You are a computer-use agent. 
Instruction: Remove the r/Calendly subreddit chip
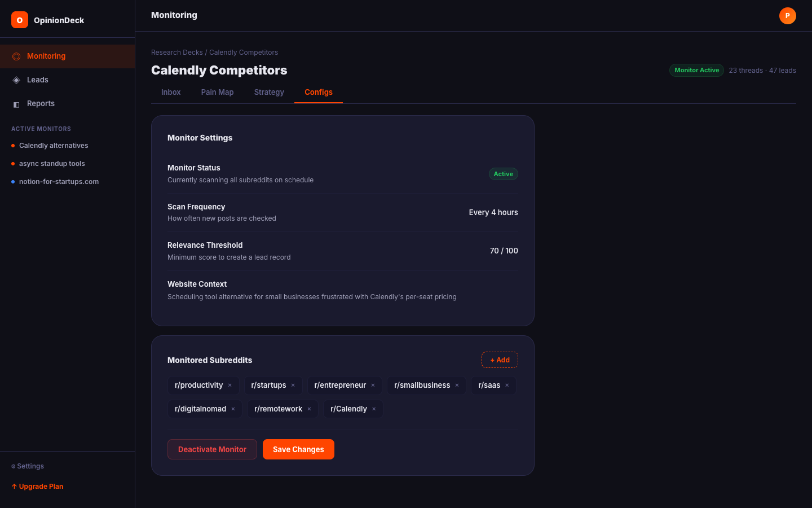[x=374, y=409]
